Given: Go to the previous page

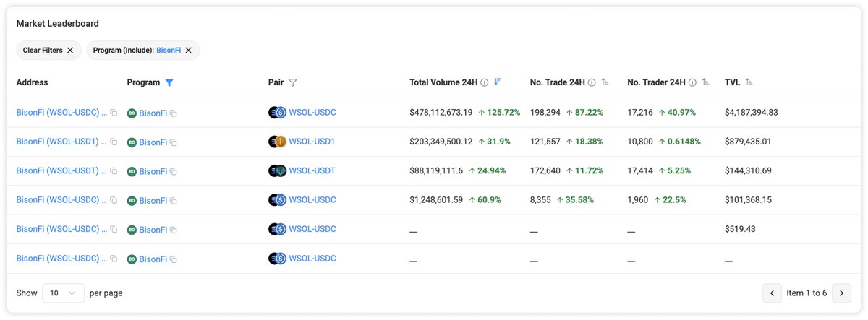Looking at the screenshot, I should (772, 293).
